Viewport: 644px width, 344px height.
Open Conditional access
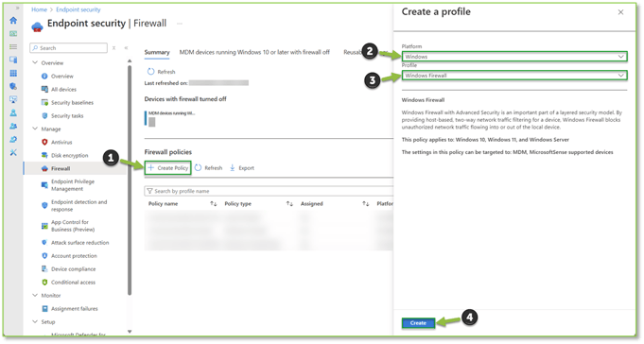[73, 282]
